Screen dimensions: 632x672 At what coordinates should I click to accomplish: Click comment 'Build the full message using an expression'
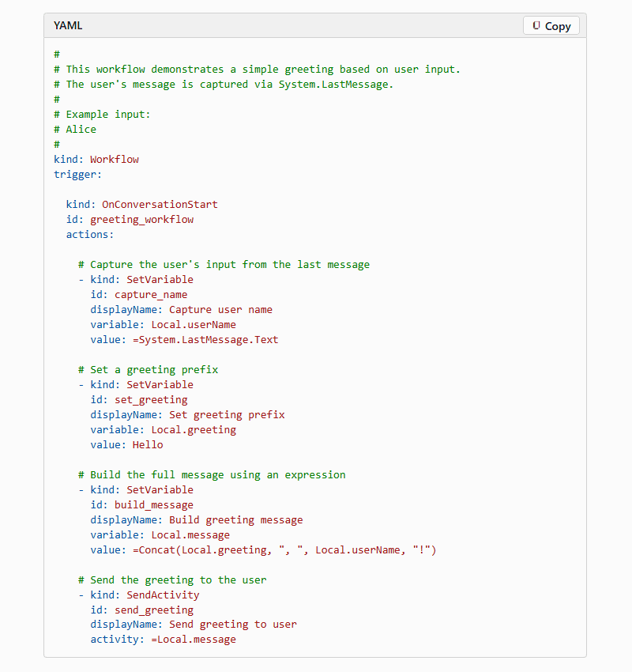pos(212,475)
